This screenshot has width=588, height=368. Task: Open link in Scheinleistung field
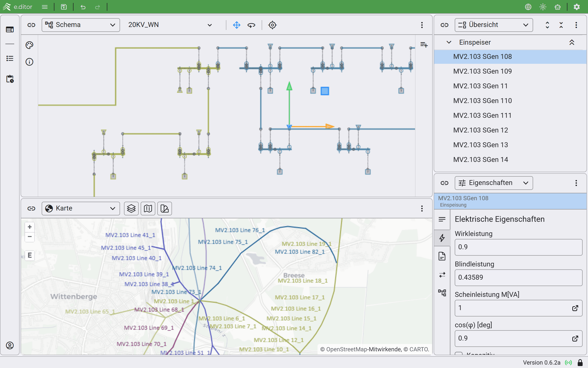pyautogui.click(x=575, y=308)
